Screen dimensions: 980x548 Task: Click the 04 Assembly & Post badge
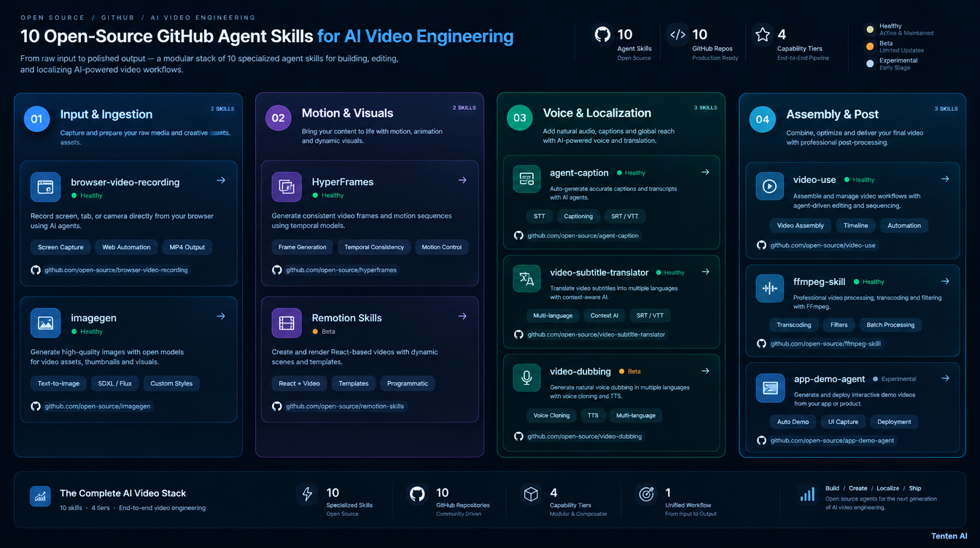click(x=762, y=119)
